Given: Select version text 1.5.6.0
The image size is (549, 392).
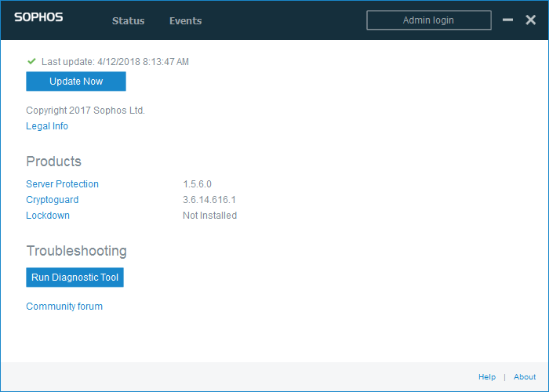Looking at the screenshot, I should pyautogui.click(x=197, y=184).
